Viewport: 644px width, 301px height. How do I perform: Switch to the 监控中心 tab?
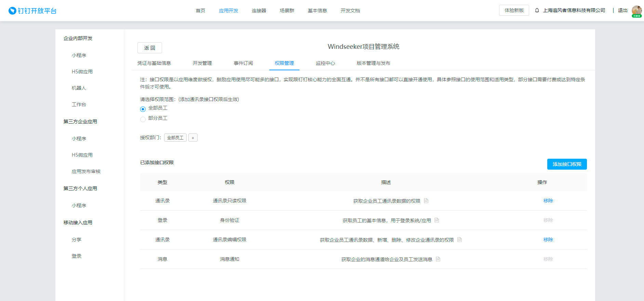[325, 63]
